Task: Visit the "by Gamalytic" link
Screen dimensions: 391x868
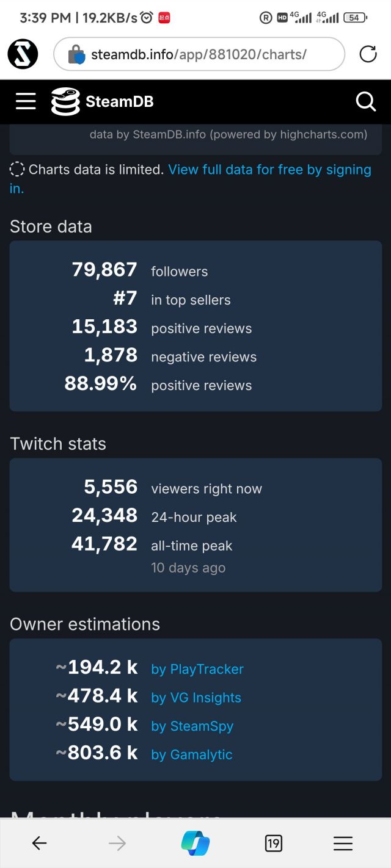Action: tap(192, 754)
